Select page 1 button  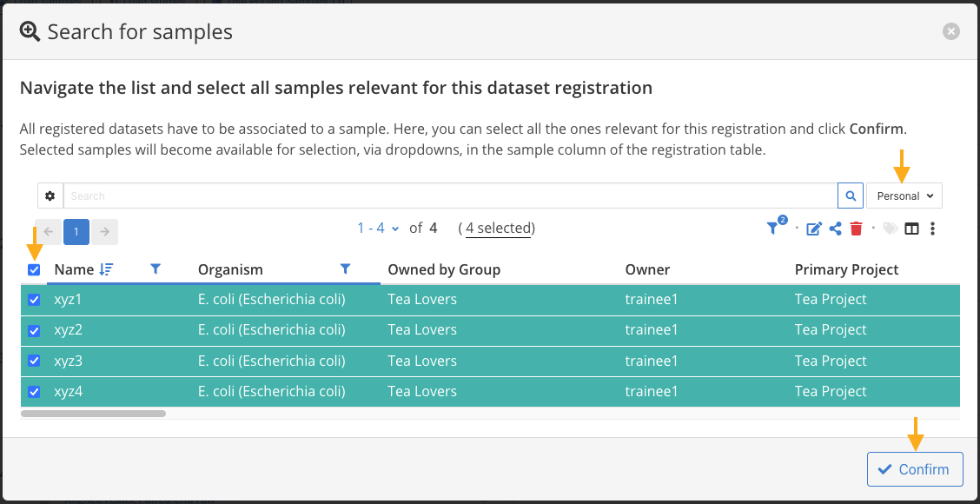(x=76, y=231)
